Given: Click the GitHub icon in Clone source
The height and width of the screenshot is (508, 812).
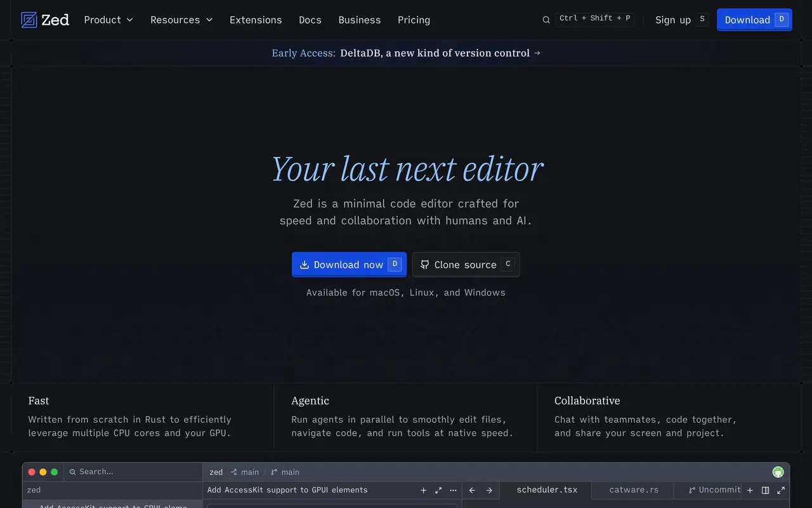Looking at the screenshot, I should click(x=425, y=264).
